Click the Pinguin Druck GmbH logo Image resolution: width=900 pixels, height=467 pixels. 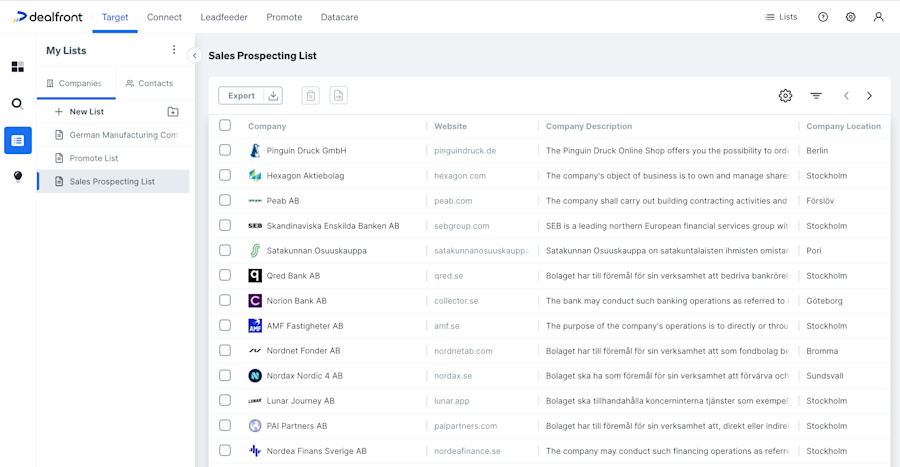[255, 151]
